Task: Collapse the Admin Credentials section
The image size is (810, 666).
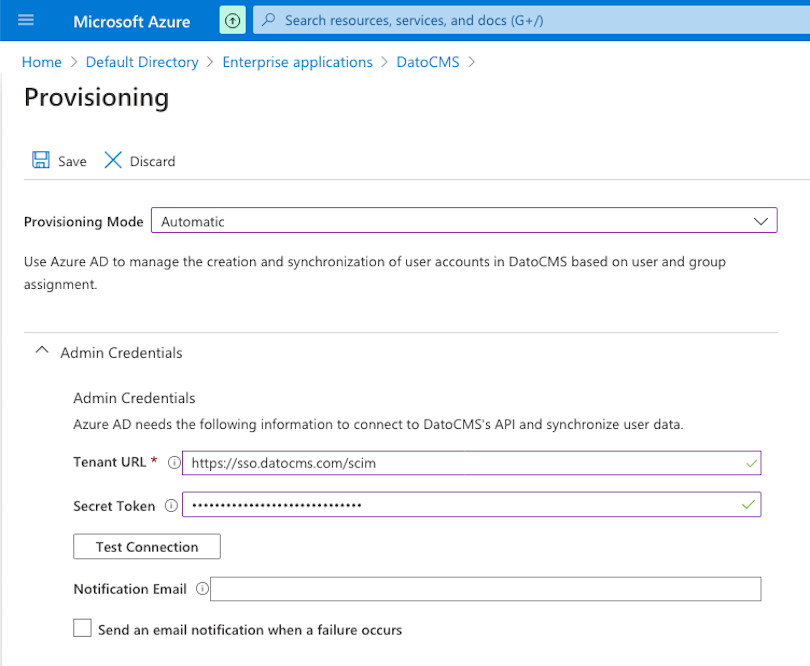Action: [x=42, y=350]
